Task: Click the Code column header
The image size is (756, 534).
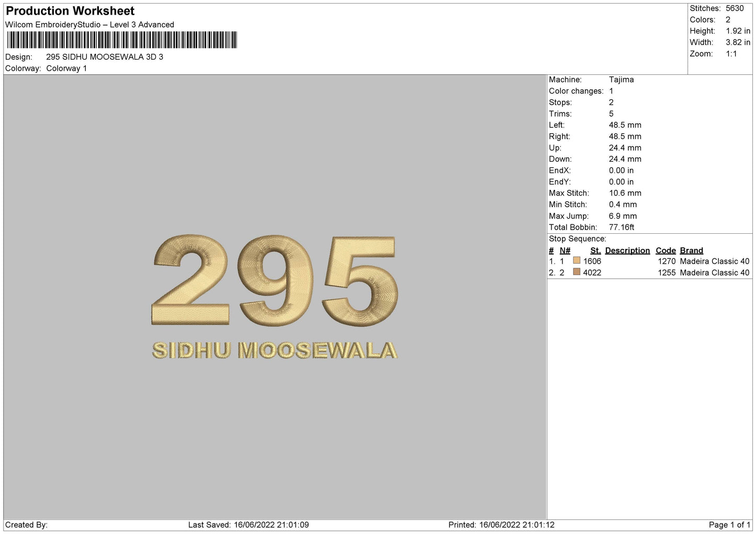Action: tap(665, 251)
